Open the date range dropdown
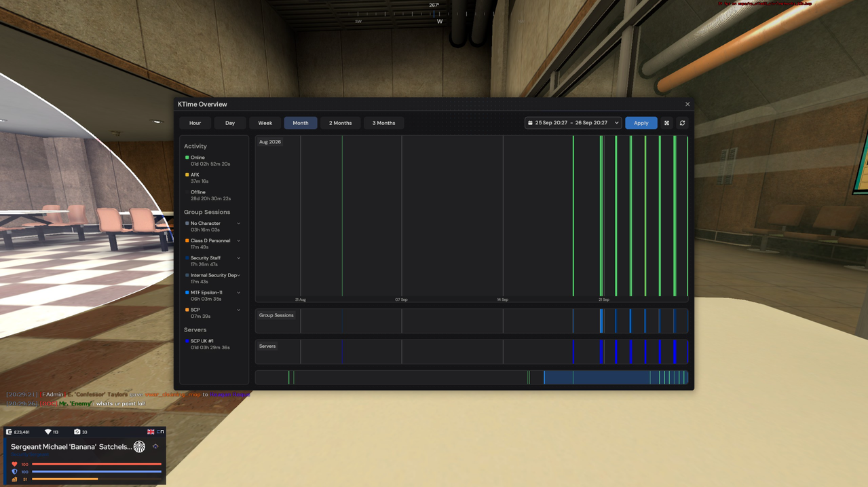868x487 pixels. 573,123
